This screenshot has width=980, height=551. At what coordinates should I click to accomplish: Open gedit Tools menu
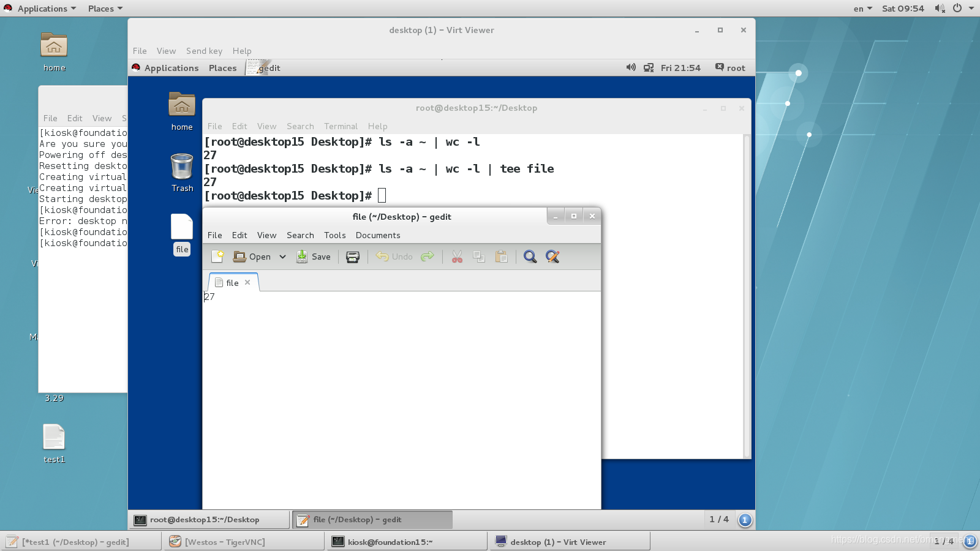(x=335, y=235)
